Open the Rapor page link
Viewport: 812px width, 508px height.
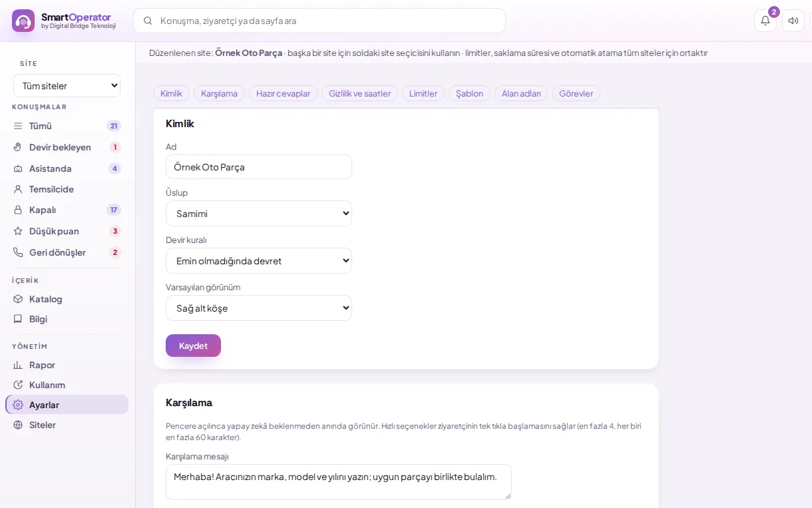pos(67,365)
